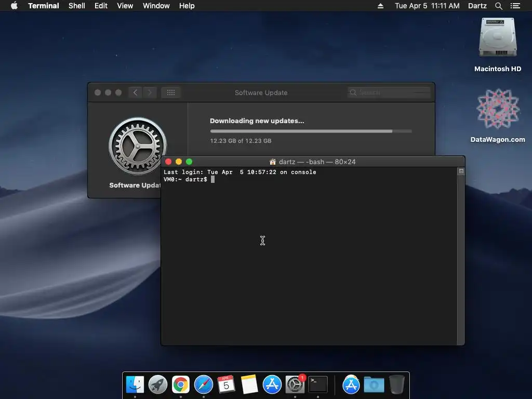The height and width of the screenshot is (399, 532).
Task: Click the 'VM0:~ dartz$' prompt line
Action: (185, 179)
